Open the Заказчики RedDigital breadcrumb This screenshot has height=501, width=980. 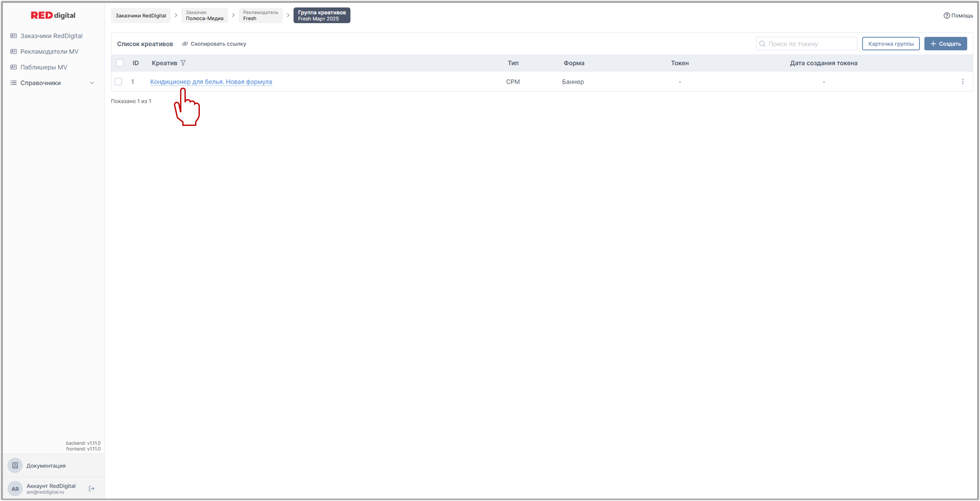[x=141, y=15]
